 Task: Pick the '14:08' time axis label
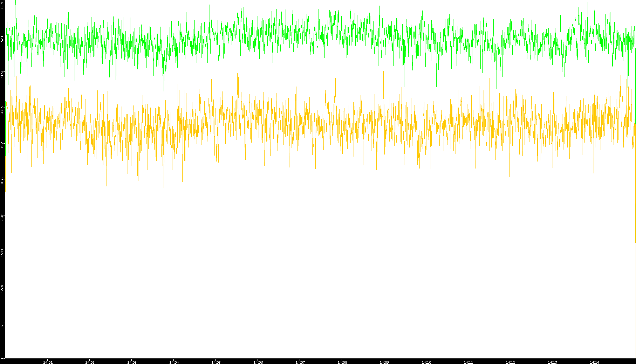342,362
